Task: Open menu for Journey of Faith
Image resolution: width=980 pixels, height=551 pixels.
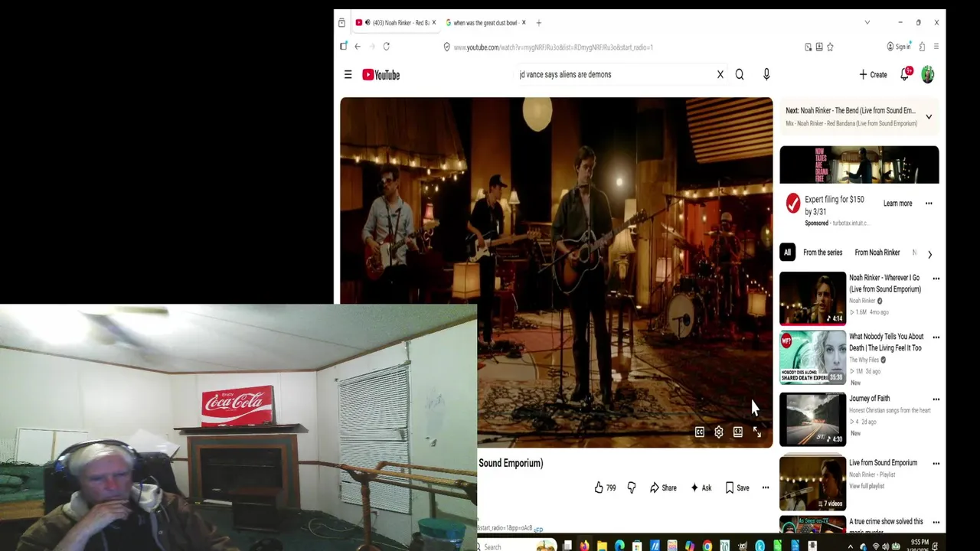Action: (x=936, y=399)
